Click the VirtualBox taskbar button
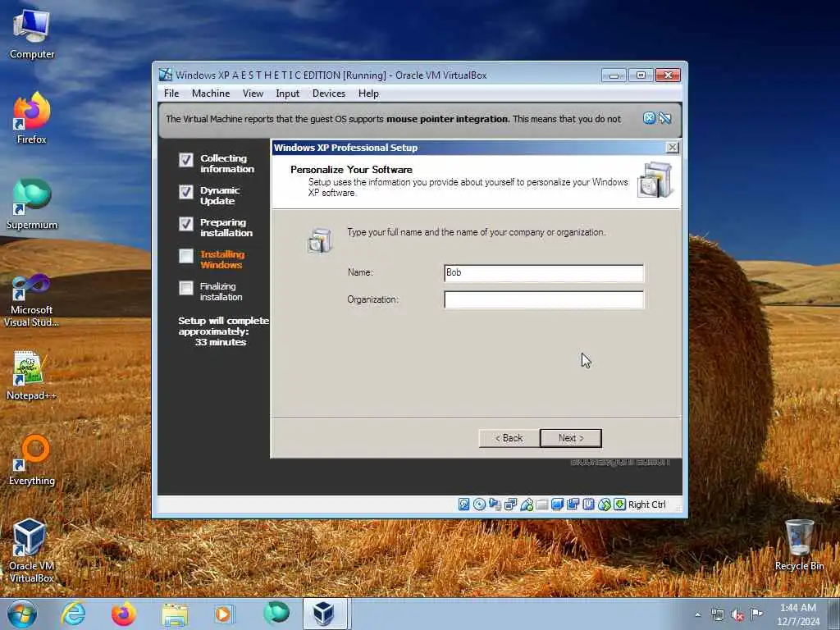Image resolution: width=840 pixels, height=630 pixels. [325, 614]
